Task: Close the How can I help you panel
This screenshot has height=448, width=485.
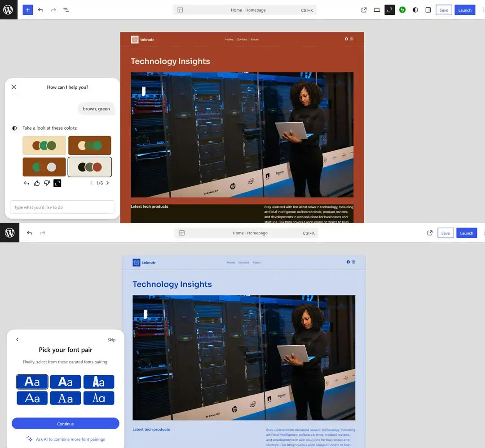Action: click(x=13, y=87)
